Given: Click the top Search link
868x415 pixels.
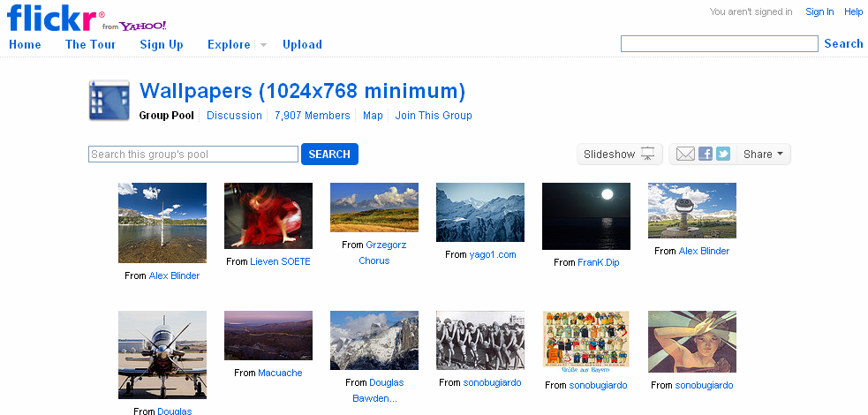Looking at the screenshot, I should tap(843, 44).
